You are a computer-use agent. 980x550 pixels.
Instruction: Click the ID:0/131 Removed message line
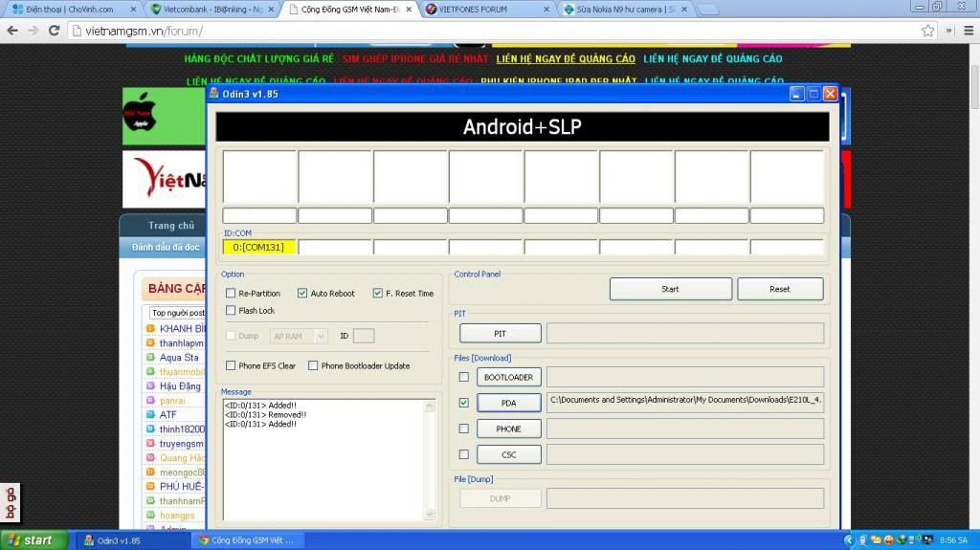click(266, 414)
